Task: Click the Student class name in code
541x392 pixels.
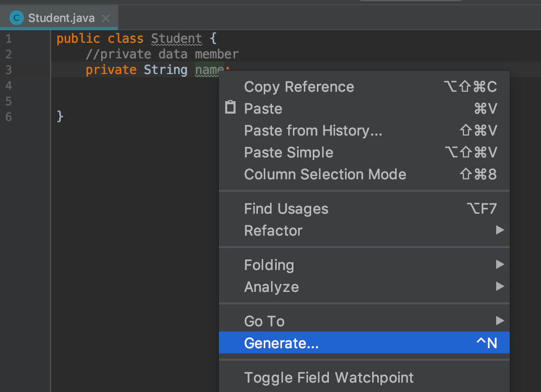Action: tap(176, 38)
